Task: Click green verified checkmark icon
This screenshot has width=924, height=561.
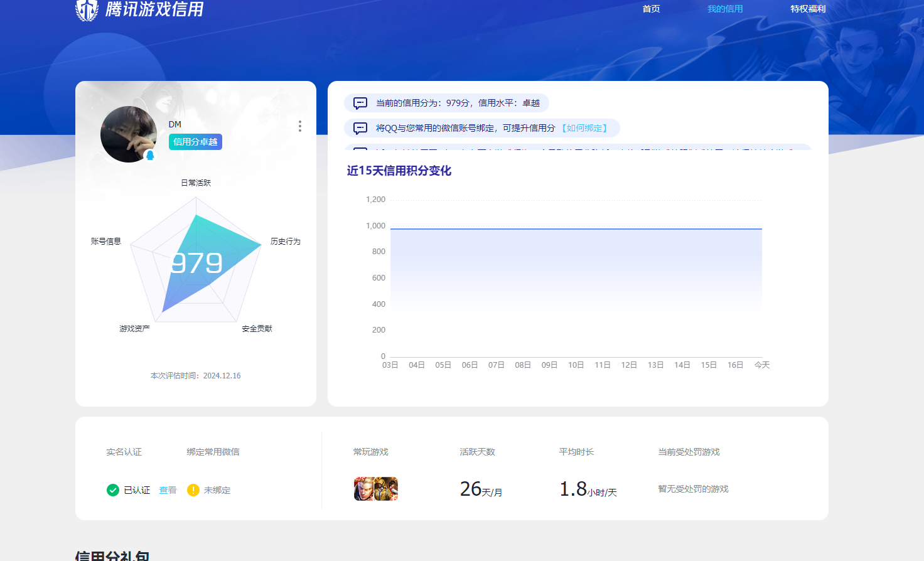Action: tap(113, 490)
